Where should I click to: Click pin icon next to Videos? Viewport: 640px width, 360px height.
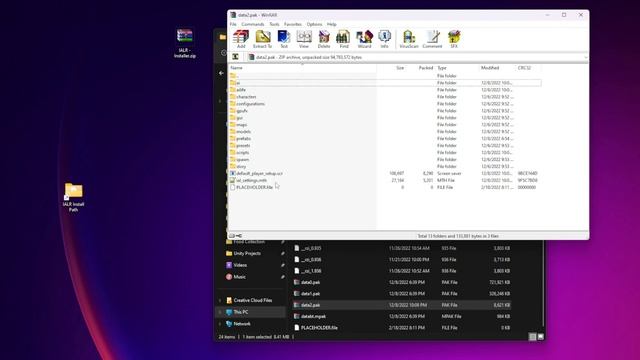(282, 265)
